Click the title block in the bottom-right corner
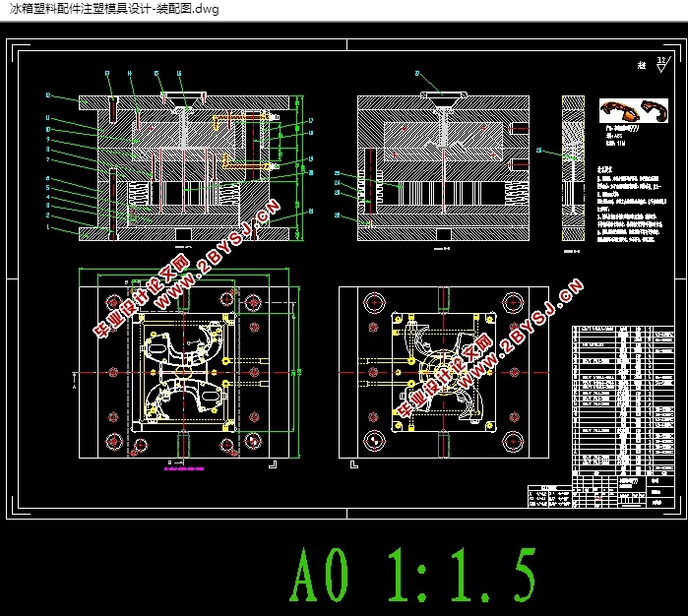The width and height of the screenshot is (688, 616). (x=623, y=491)
